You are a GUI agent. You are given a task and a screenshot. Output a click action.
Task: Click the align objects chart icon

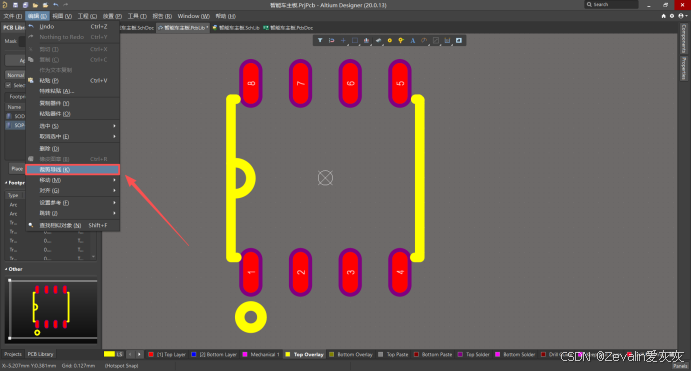366,40
